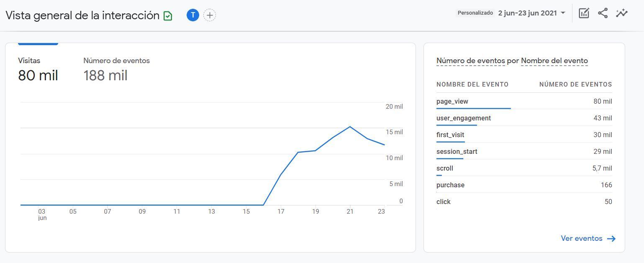This screenshot has height=263, width=644.
Task: Click the 29 mil session_start count
Action: coord(603,151)
